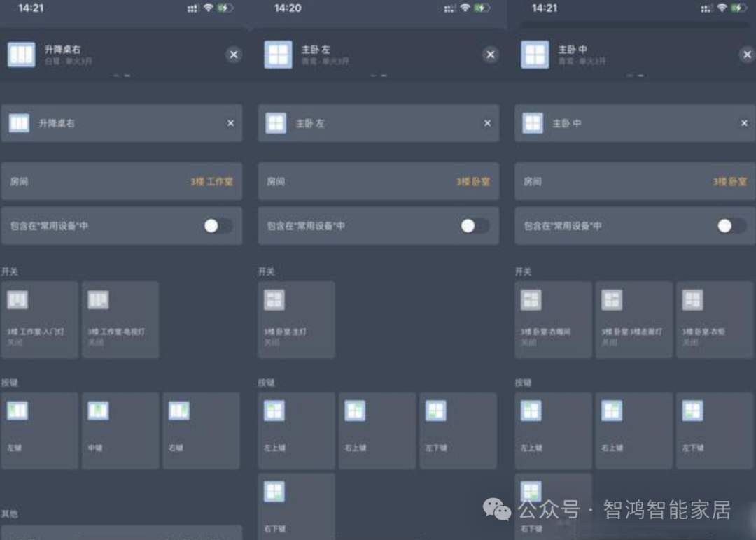Image resolution: width=756 pixels, height=540 pixels.
Task: Tap the 3楼卧室-衣柜 switch icon
Action: point(714,320)
